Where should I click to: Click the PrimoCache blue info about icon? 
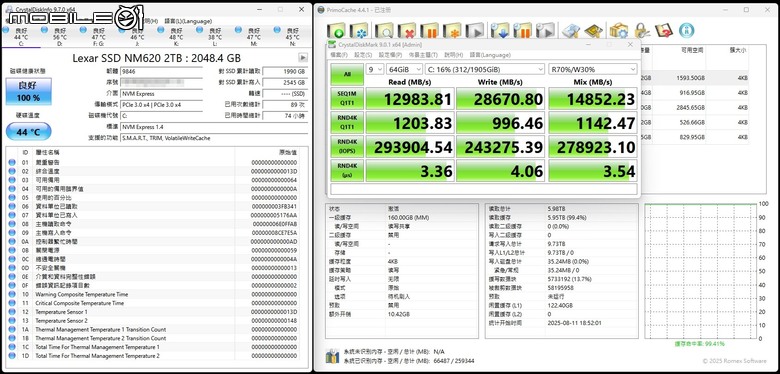point(686,31)
